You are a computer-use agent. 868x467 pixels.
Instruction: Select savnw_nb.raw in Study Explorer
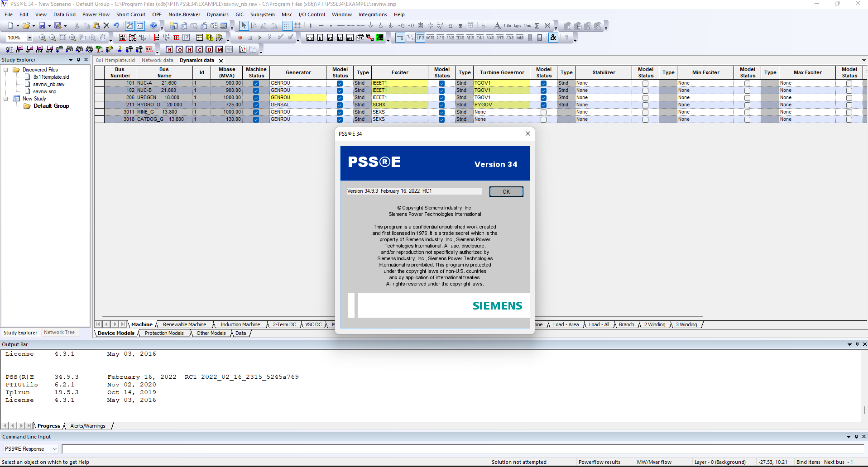(x=48, y=84)
